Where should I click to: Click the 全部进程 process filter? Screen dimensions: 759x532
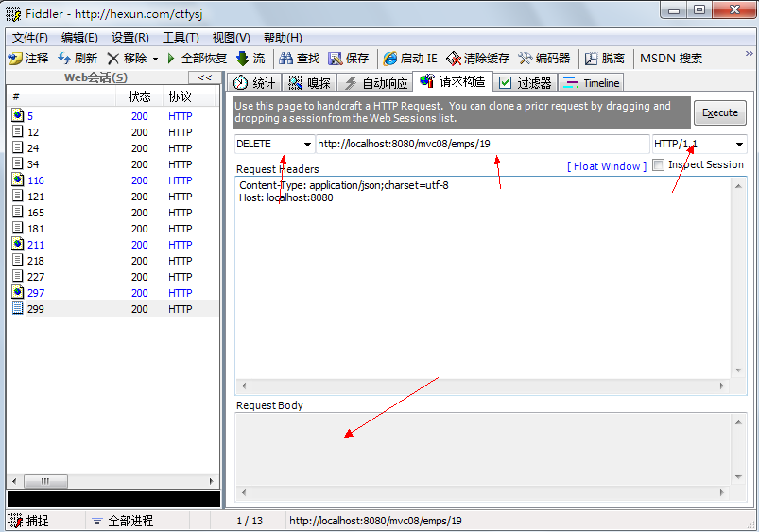coord(123,521)
